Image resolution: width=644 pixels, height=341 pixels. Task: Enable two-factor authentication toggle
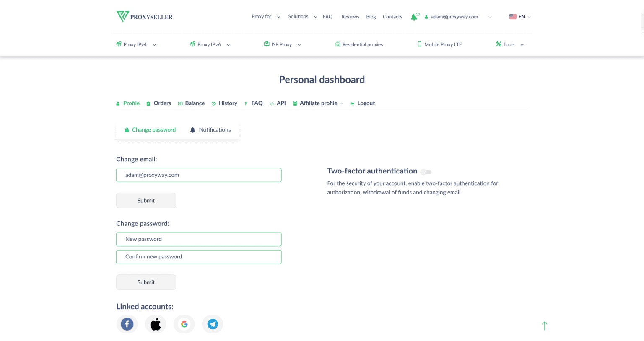click(x=425, y=172)
